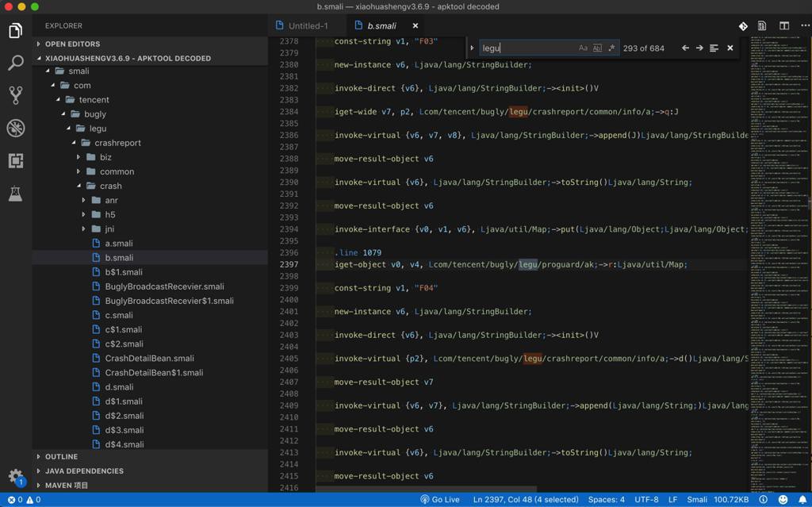Open CrashDetailBean.smali file
The width and height of the screenshot is (812, 507).
coord(150,358)
